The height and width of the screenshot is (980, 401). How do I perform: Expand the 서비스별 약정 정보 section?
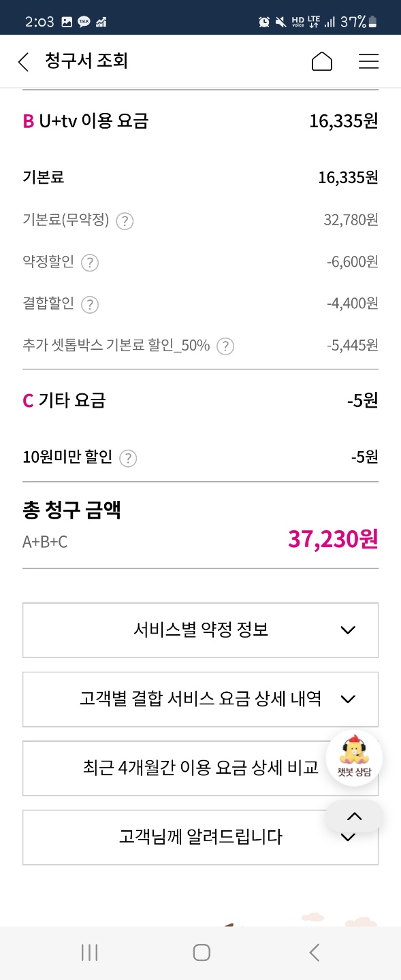pos(200,630)
